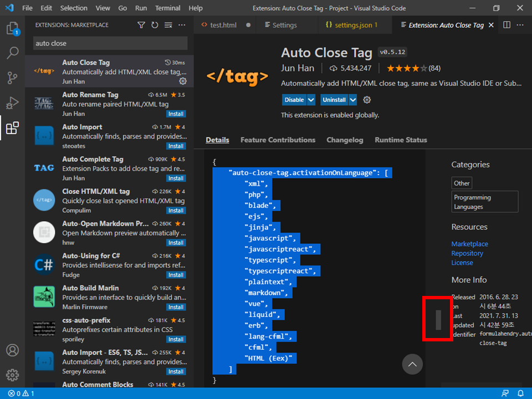This screenshot has width=532, height=399.
Task: Disable the Auto Close Tag extension
Action: (294, 100)
